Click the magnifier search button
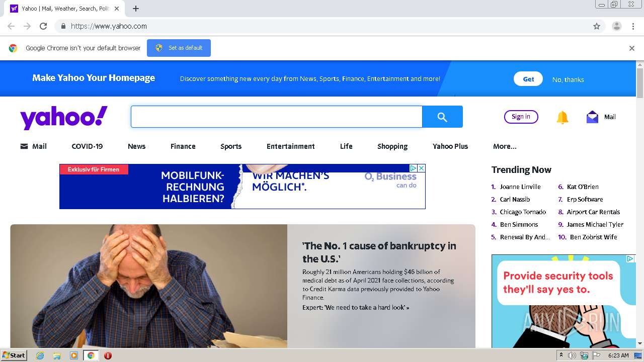644x362 pixels. [442, 117]
